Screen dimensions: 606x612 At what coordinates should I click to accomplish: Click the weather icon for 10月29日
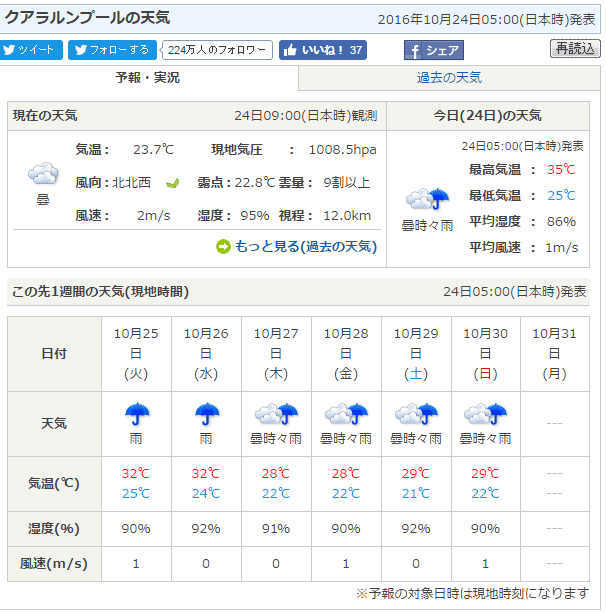pos(416,412)
